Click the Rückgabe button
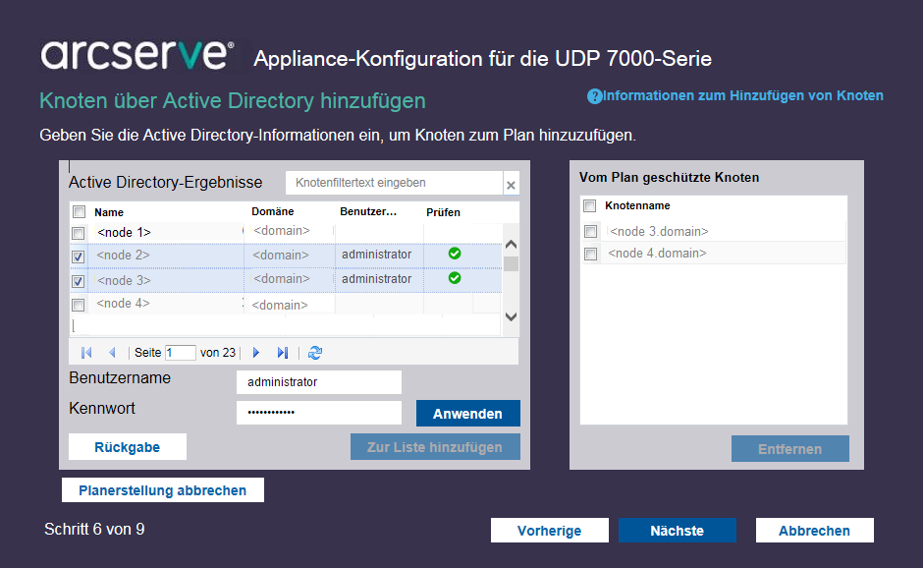The image size is (924, 569). 128,447
